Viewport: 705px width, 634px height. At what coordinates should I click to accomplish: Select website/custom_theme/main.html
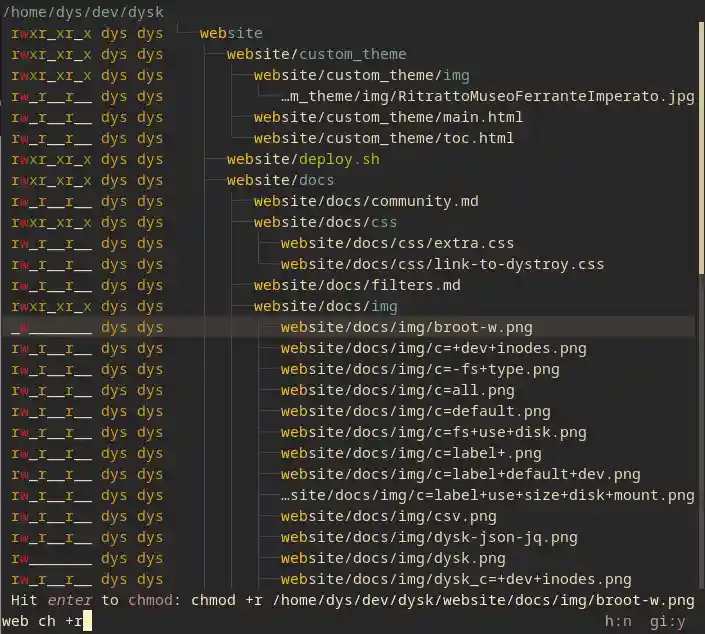[x=388, y=117]
